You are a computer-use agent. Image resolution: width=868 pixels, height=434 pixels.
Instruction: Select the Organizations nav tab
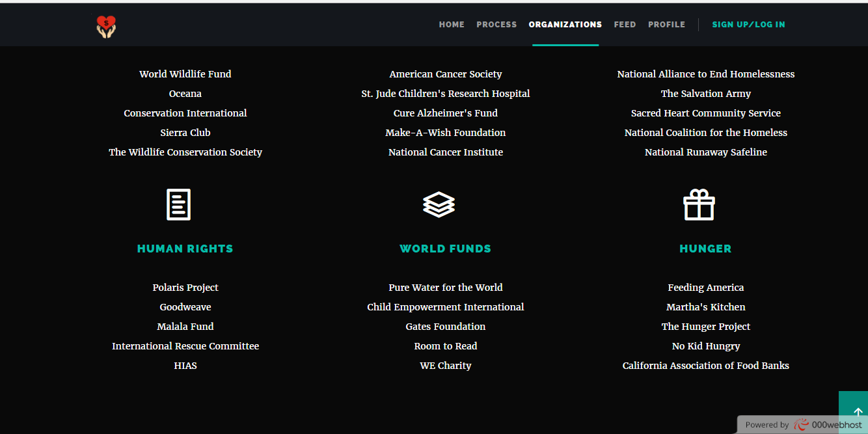565,25
